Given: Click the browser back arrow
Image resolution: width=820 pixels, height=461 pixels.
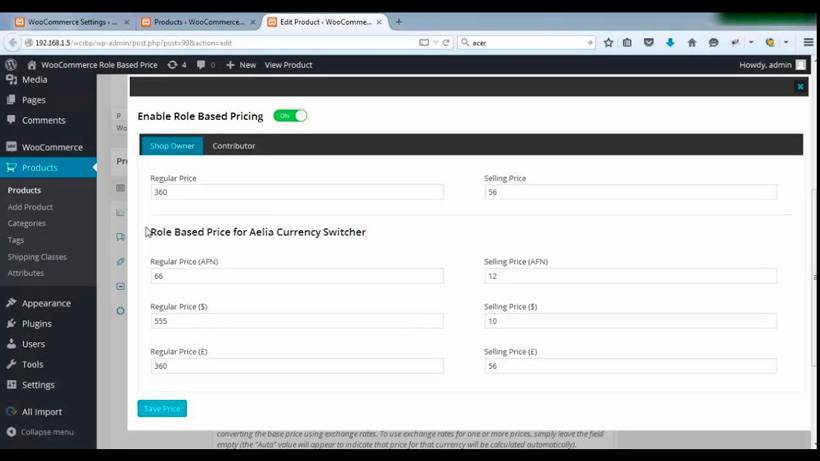Looking at the screenshot, I should 13,43.
